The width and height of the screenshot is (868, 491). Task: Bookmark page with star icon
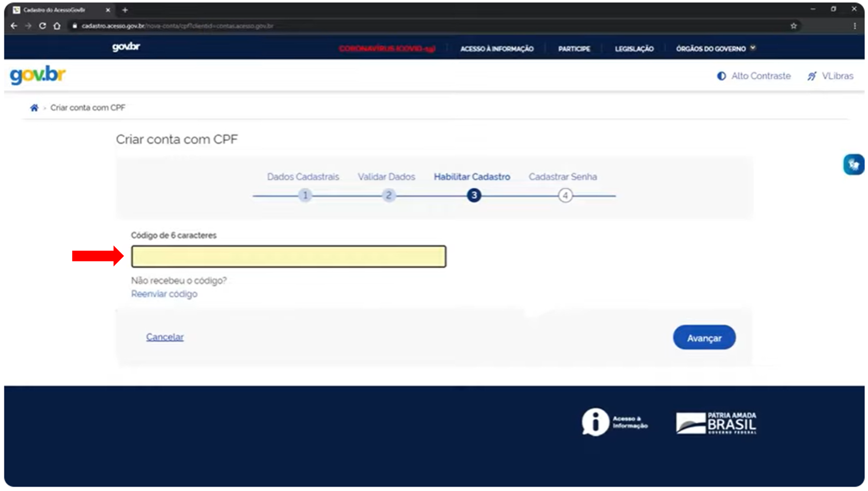pyautogui.click(x=793, y=26)
